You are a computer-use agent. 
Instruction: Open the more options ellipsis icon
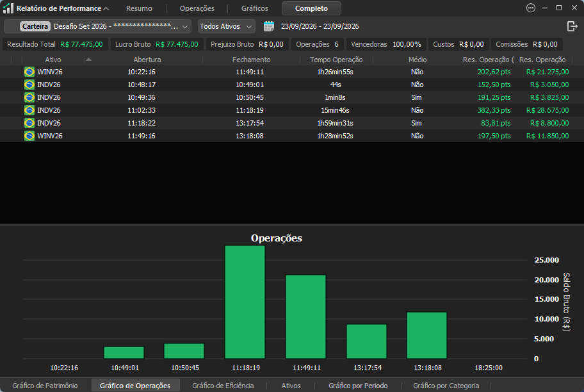tap(531, 8)
